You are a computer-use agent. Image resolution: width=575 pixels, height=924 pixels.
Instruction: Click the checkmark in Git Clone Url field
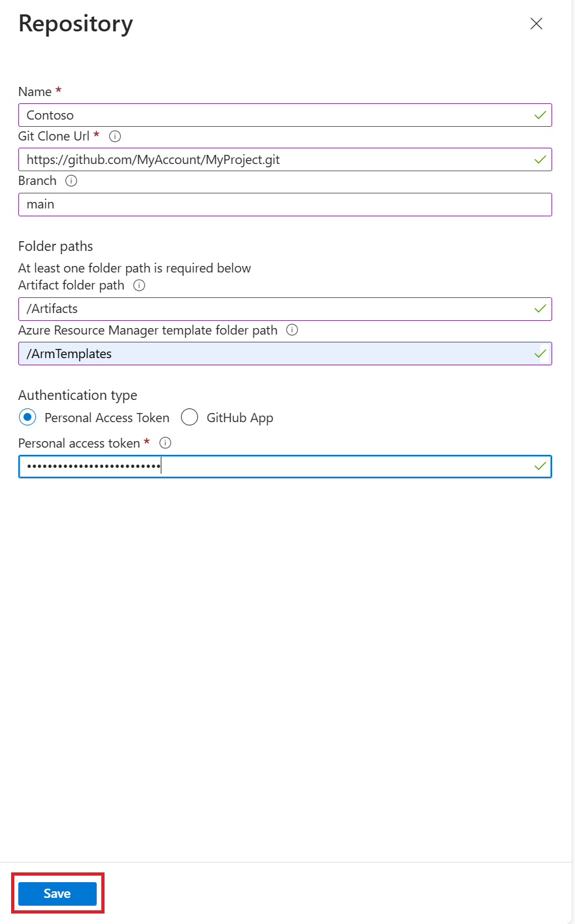tap(540, 159)
